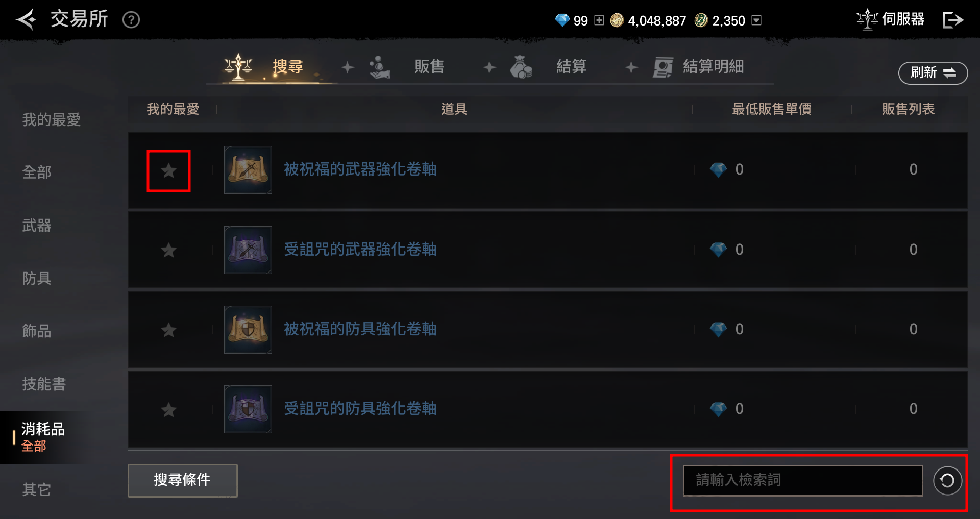980x519 pixels.
Task: Click the 請輸入檢索詞 search input field
Action: coord(803,480)
